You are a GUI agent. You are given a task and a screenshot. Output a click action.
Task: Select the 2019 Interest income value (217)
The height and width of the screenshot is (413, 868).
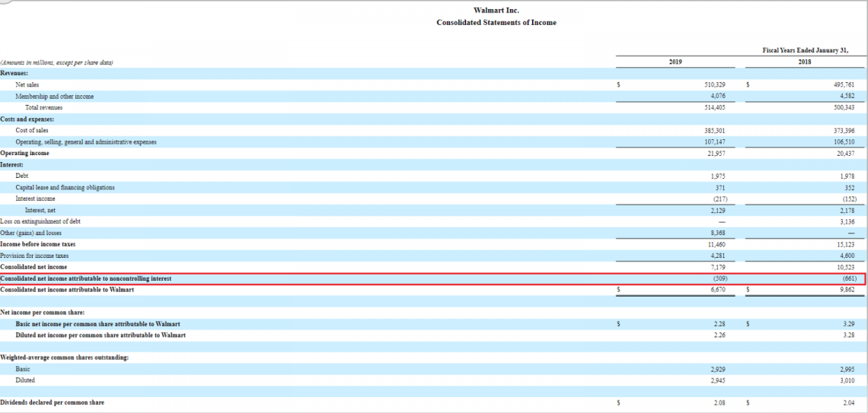coord(716,199)
